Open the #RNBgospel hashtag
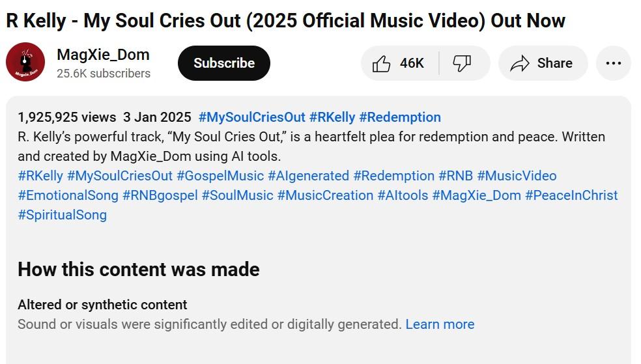This screenshot has width=641, height=364. 160,196
